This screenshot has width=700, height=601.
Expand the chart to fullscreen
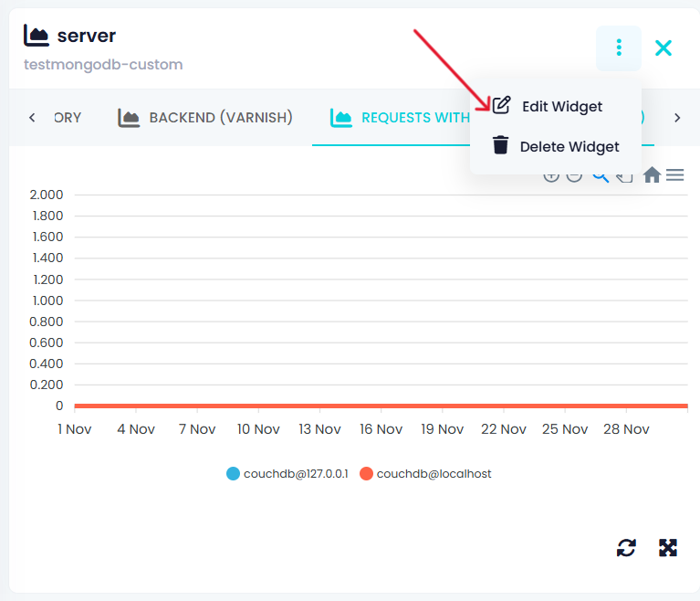point(668,548)
